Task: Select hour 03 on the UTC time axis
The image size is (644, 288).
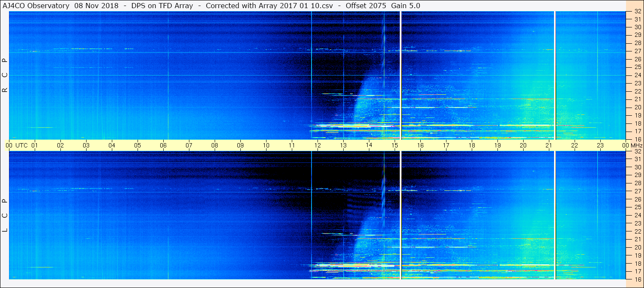Action: [x=86, y=145]
